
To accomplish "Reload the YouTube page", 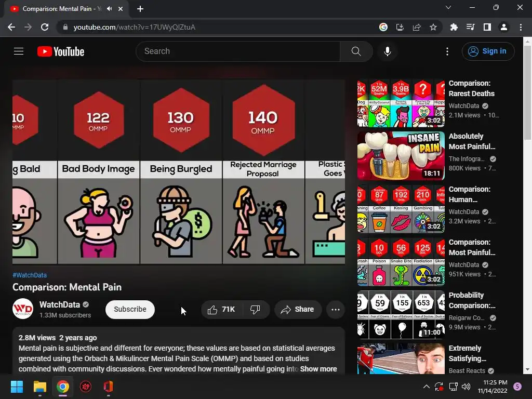I will pyautogui.click(x=45, y=27).
